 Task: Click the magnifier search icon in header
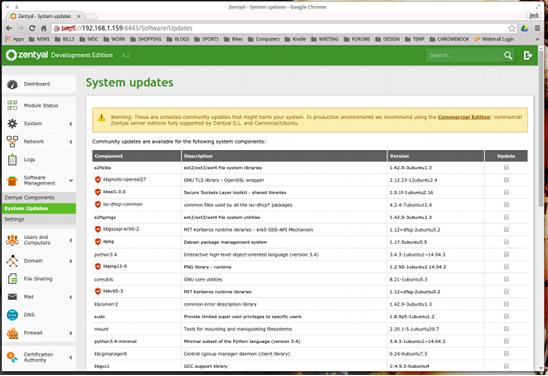pyautogui.click(x=508, y=55)
